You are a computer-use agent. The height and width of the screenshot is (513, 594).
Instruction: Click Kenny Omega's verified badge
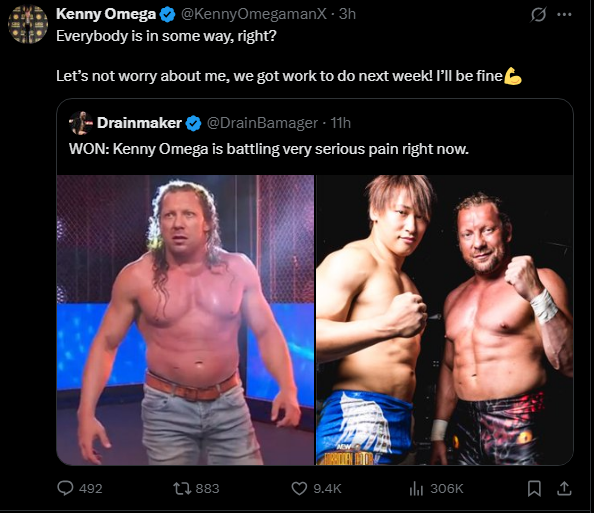[167, 14]
